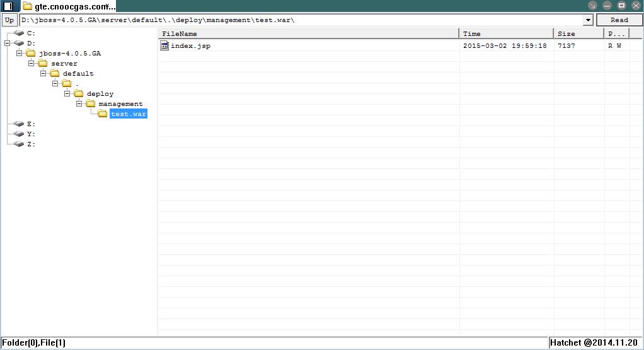Sort by P... permissions column header
644x350 pixels.
[x=616, y=33]
